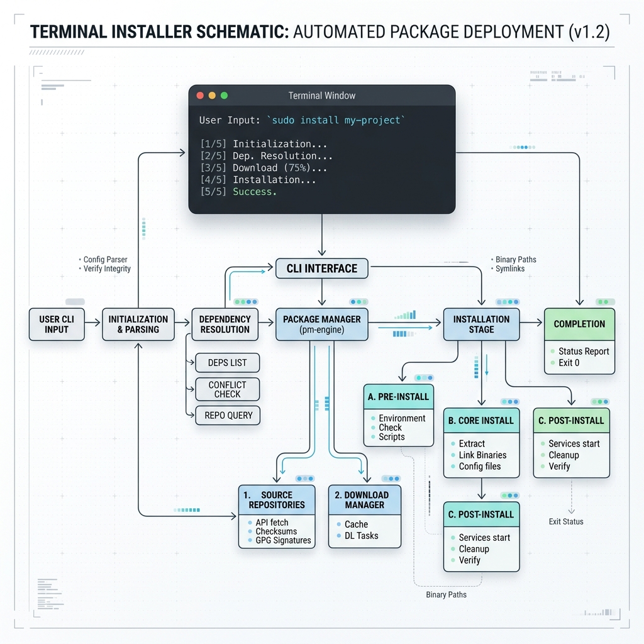
Task: Select the PACKAGE MANAGER (pm-engine) node
Action: tap(321, 324)
